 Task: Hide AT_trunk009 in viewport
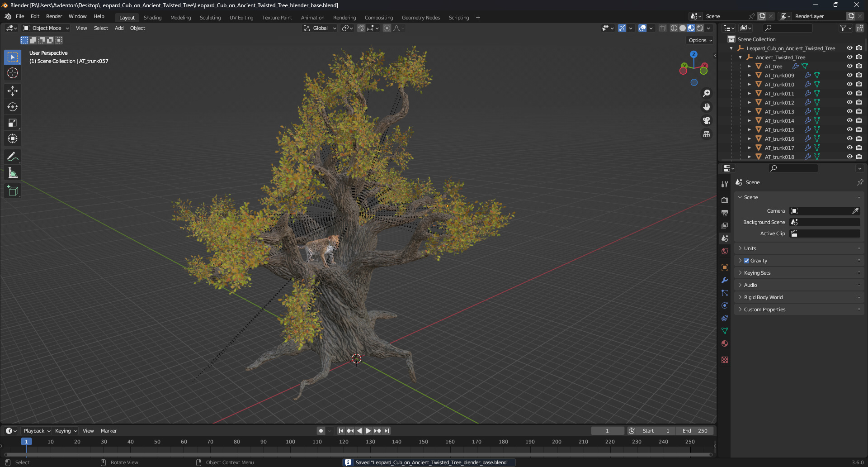click(849, 75)
